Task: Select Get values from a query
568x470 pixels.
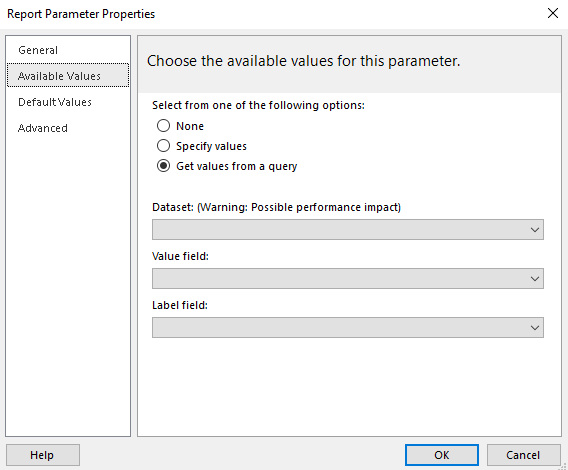Action: click(x=163, y=166)
